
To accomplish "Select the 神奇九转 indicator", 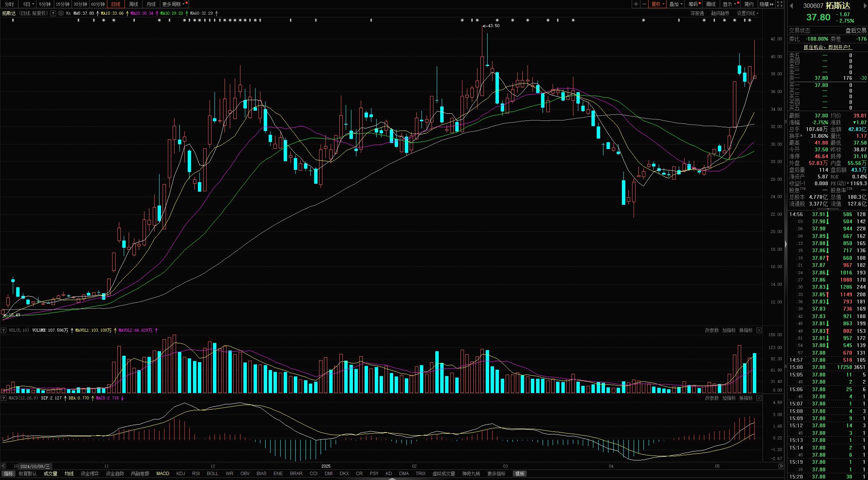I will [x=471, y=474].
